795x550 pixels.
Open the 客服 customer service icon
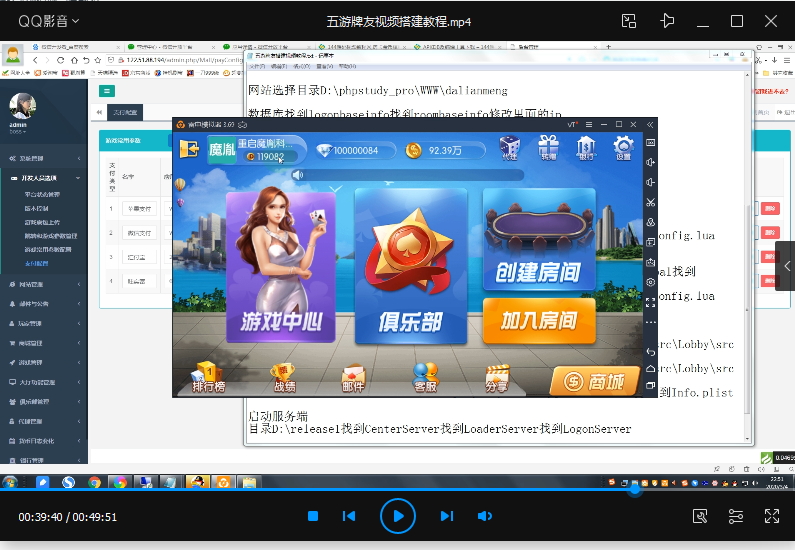point(425,378)
